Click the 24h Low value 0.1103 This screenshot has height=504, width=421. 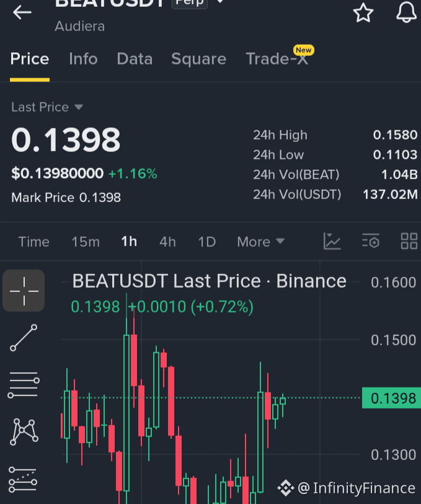point(396,155)
